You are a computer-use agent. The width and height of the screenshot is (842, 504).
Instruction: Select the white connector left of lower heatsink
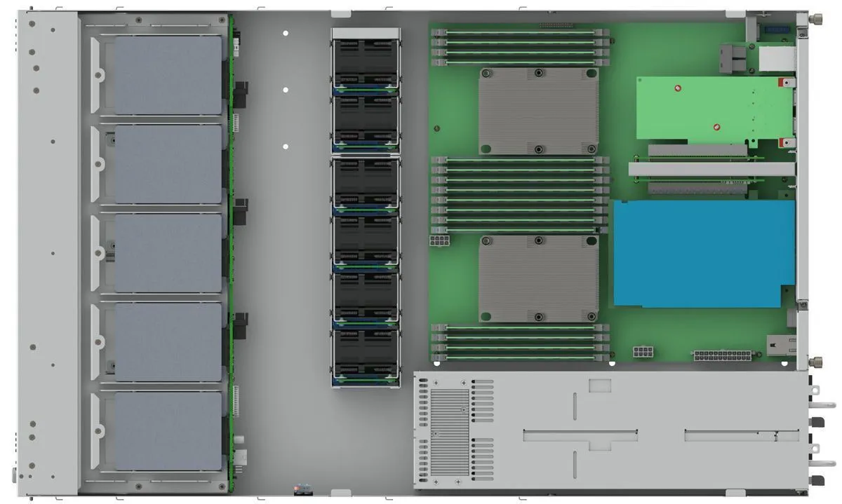[439, 240]
